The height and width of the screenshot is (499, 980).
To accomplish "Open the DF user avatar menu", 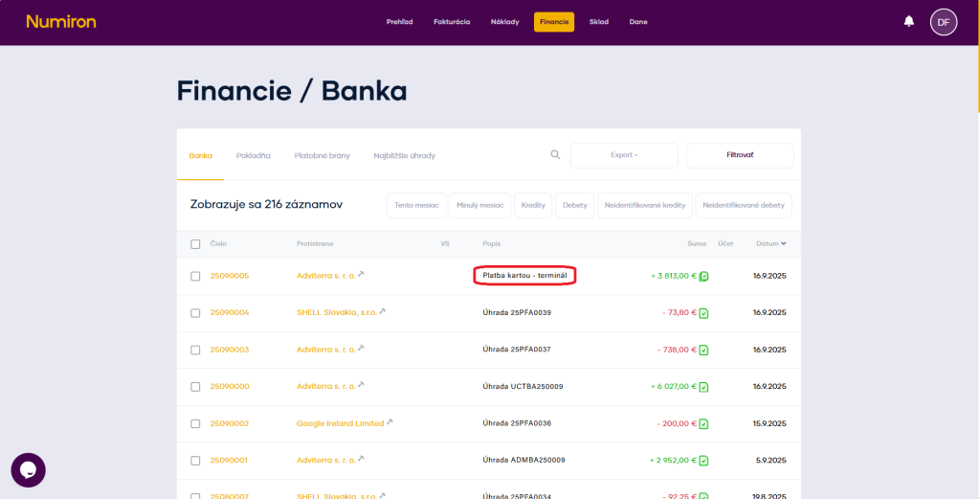I will [944, 21].
